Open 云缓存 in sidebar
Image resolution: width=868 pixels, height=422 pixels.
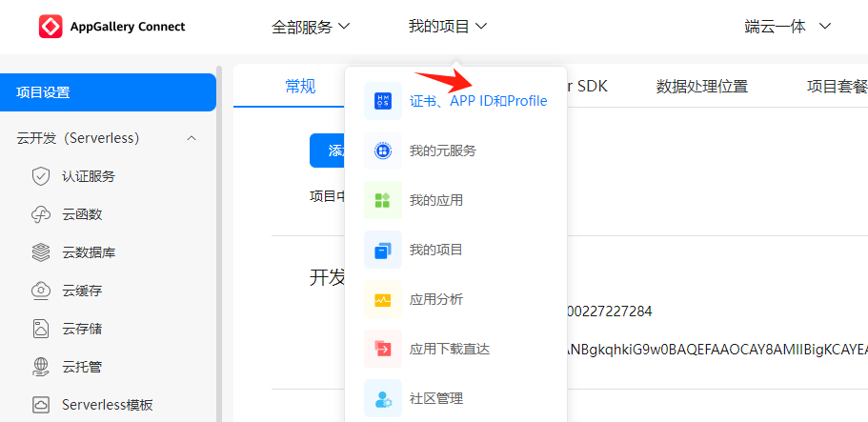[x=82, y=291]
